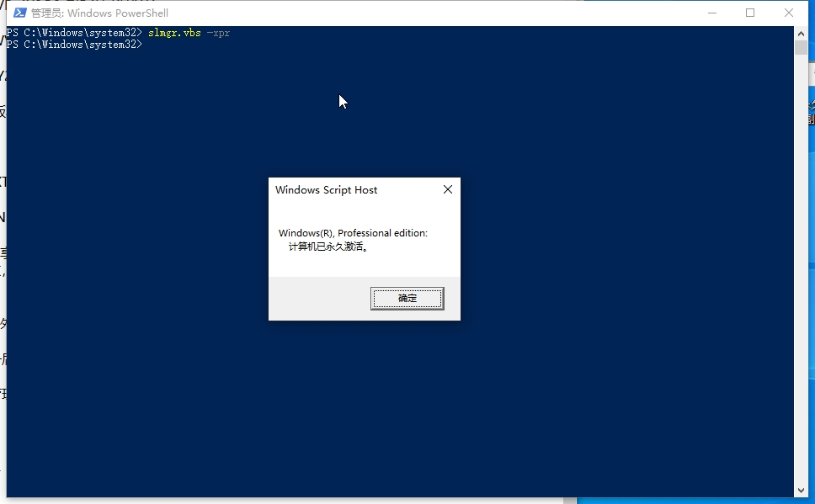
Task: Click the vertical scrollbar thumb
Action: tap(801, 47)
